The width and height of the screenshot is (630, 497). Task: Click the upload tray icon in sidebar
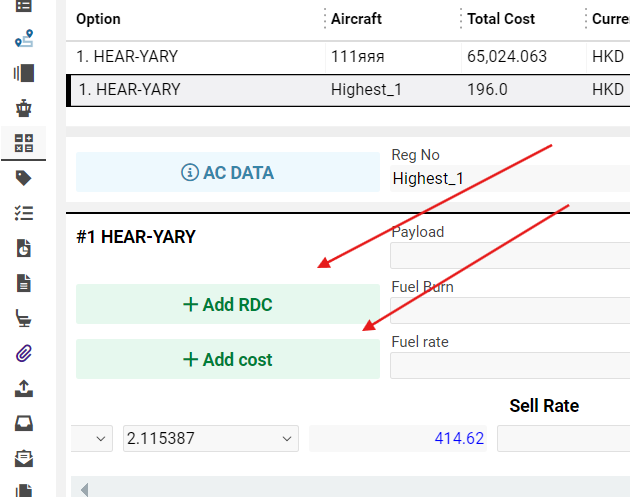coord(24,388)
